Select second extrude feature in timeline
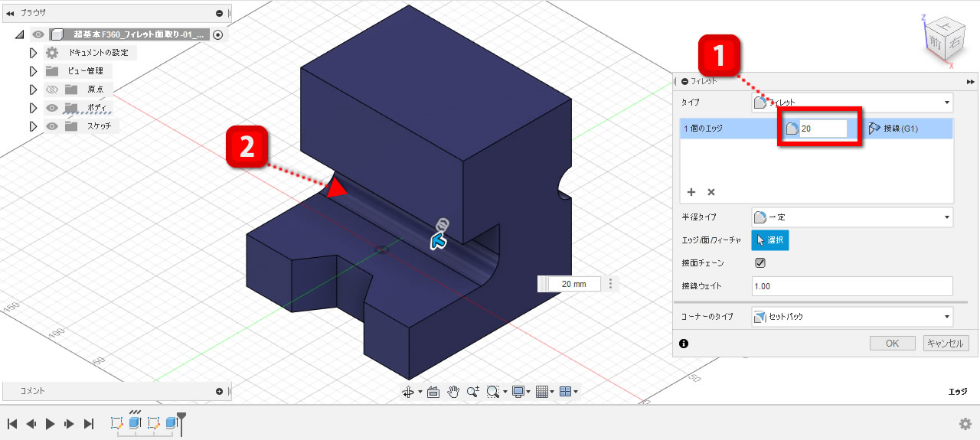This screenshot has height=440, width=980. (x=171, y=422)
